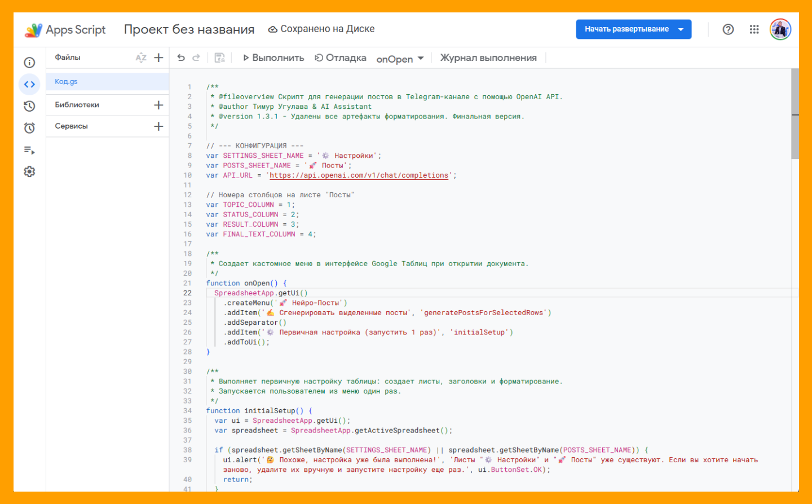Click the redo arrow in toolbar
812x504 pixels.
pyautogui.click(x=196, y=58)
